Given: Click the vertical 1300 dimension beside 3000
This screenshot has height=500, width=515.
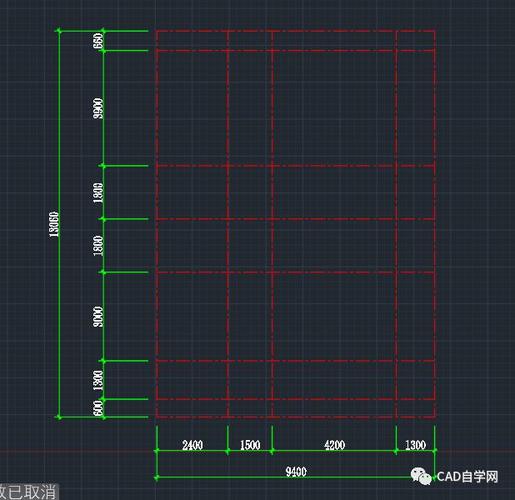Looking at the screenshot, I should tap(98, 380).
